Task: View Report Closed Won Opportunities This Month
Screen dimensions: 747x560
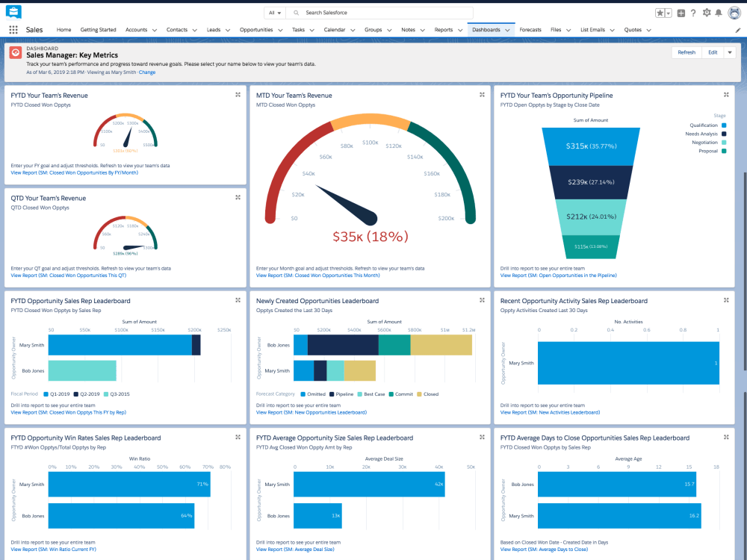Action: click(317, 276)
